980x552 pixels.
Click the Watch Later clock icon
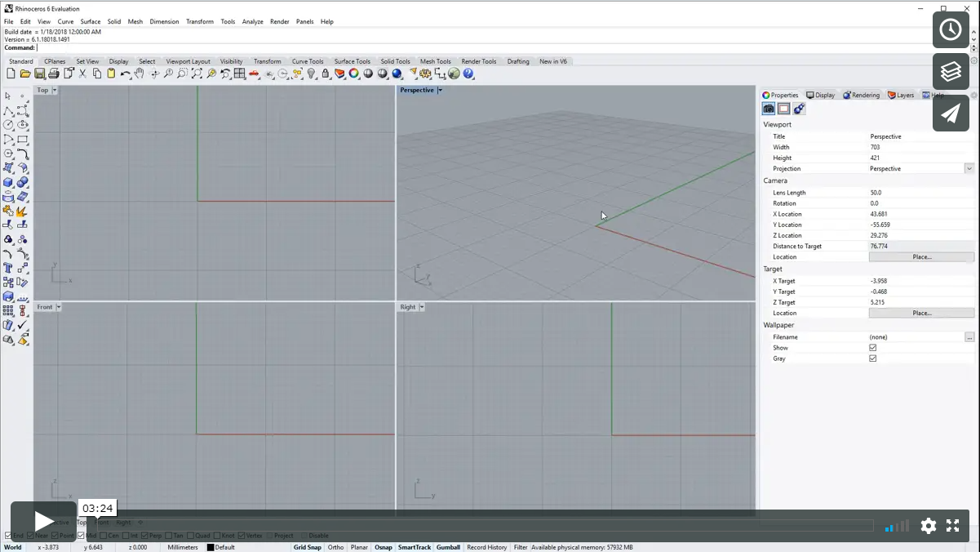point(951,30)
